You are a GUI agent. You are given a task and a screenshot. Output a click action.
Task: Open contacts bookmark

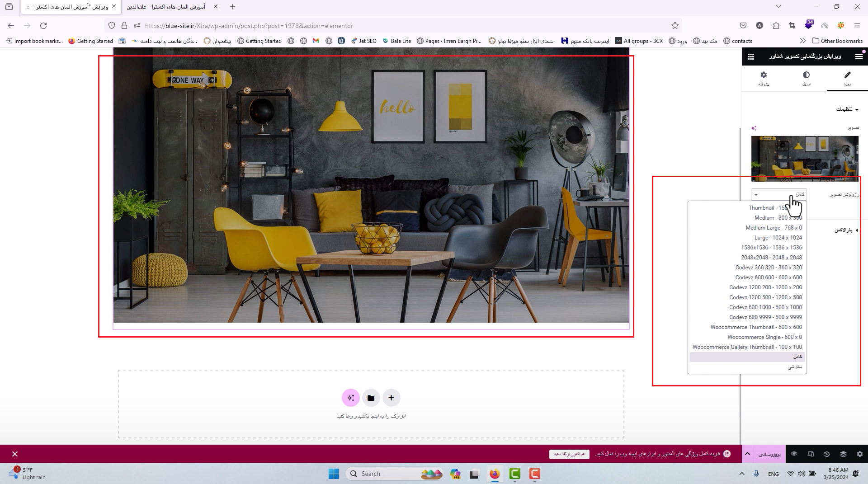click(x=738, y=41)
